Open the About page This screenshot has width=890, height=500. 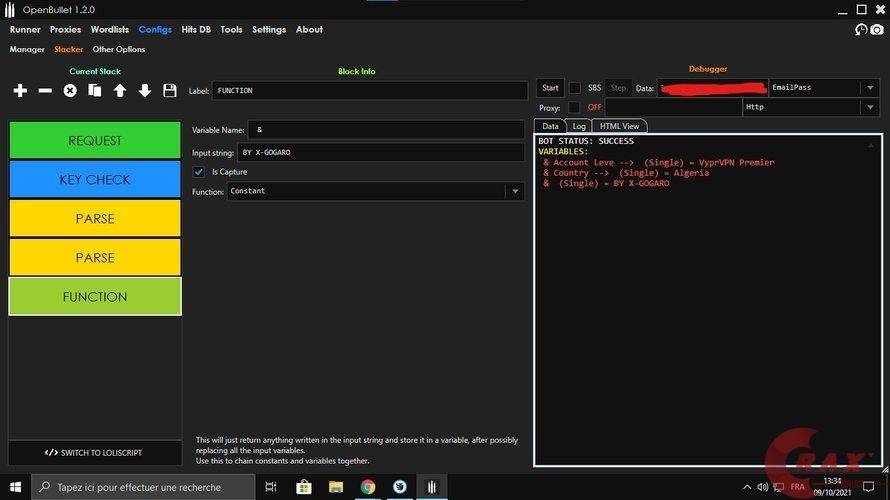tap(309, 30)
